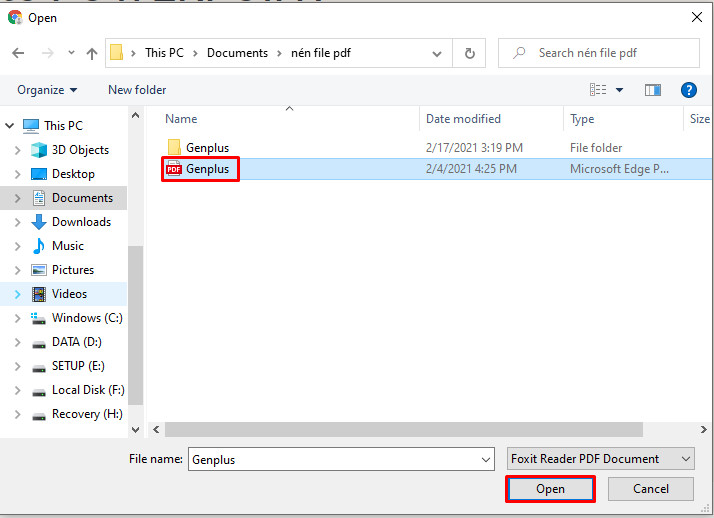
Task: Open Help with the question mark
Action: 688,90
